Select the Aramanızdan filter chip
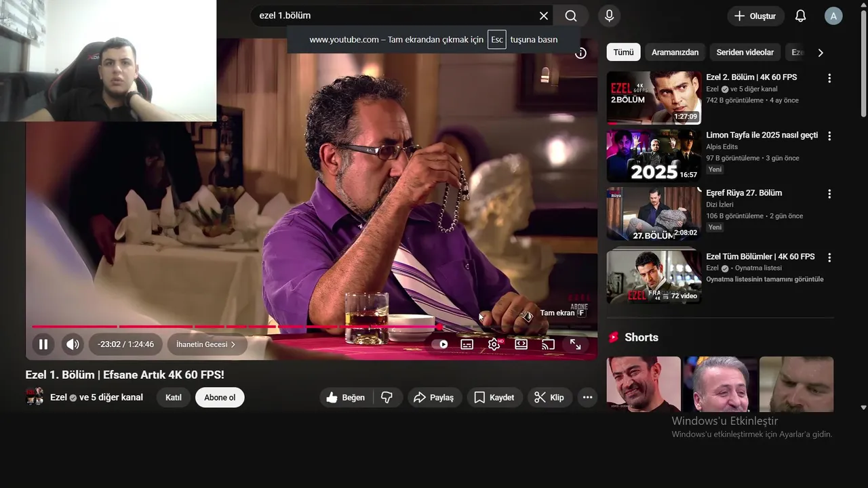 point(675,52)
